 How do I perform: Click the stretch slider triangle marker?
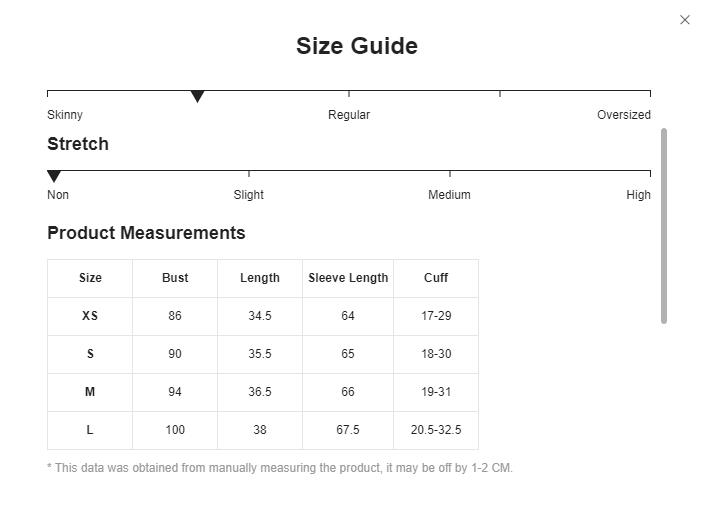pos(54,176)
